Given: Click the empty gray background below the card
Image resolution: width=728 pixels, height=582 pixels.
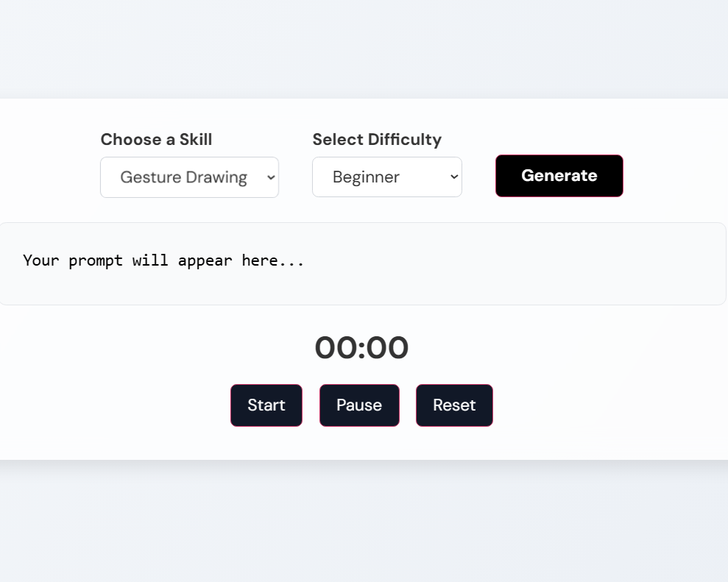Looking at the screenshot, I should (364, 522).
